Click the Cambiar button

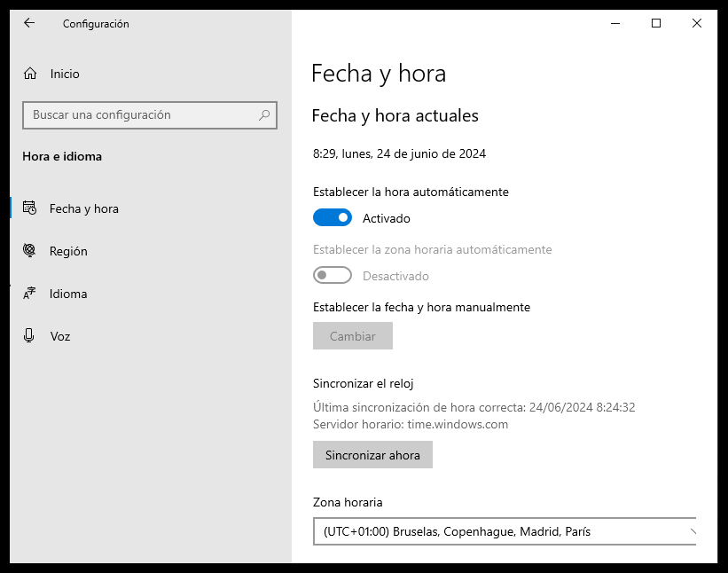tap(353, 335)
